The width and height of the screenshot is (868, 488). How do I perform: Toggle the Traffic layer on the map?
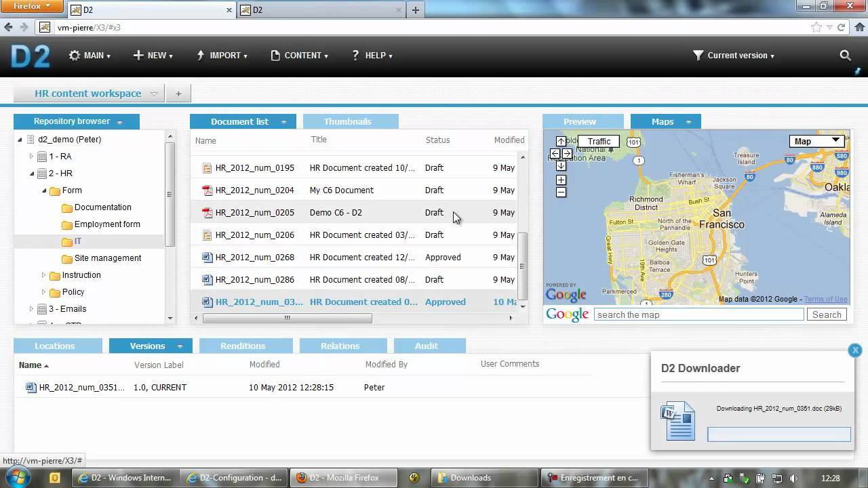599,142
